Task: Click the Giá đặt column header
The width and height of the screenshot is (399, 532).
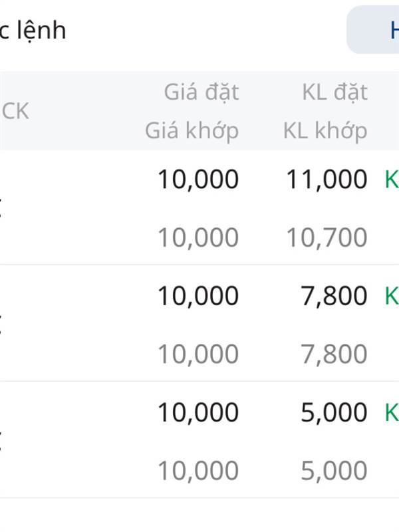Action: [201, 92]
